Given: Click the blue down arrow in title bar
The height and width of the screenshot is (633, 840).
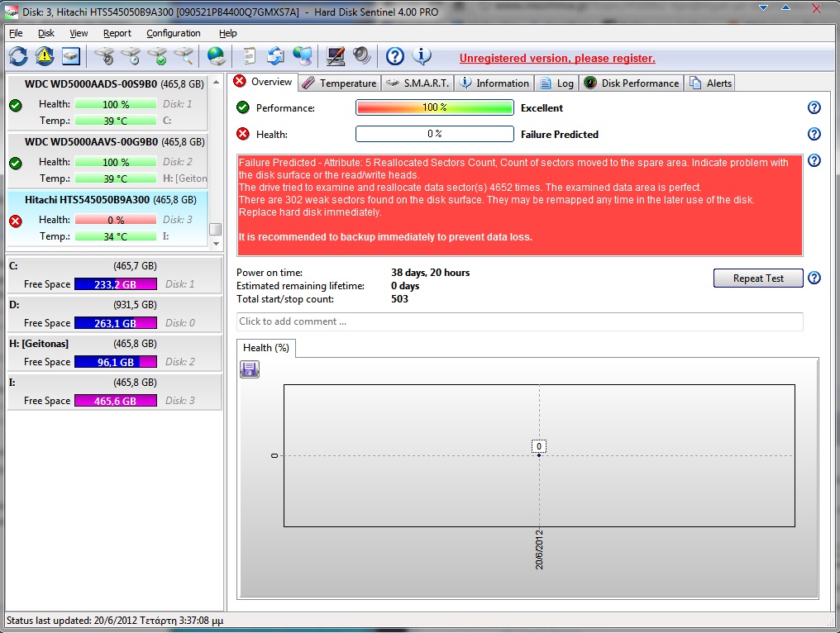Looking at the screenshot, I should click(x=764, y=7).
